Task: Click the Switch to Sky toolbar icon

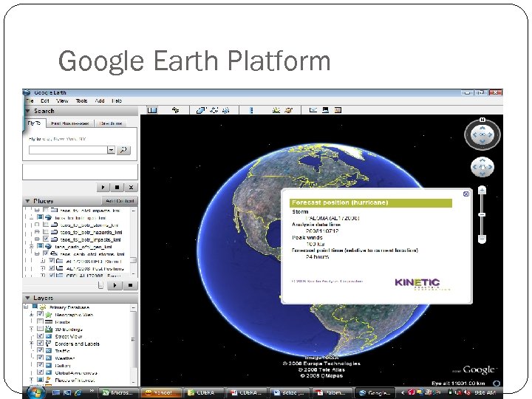Action: (289, 110)
